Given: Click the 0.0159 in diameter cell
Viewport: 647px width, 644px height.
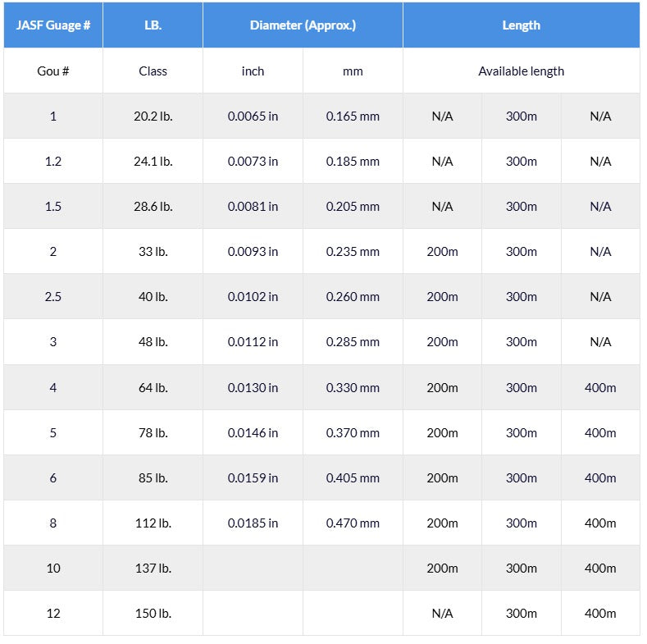Looking at the screenshot, I should click(x=253, y=477).
